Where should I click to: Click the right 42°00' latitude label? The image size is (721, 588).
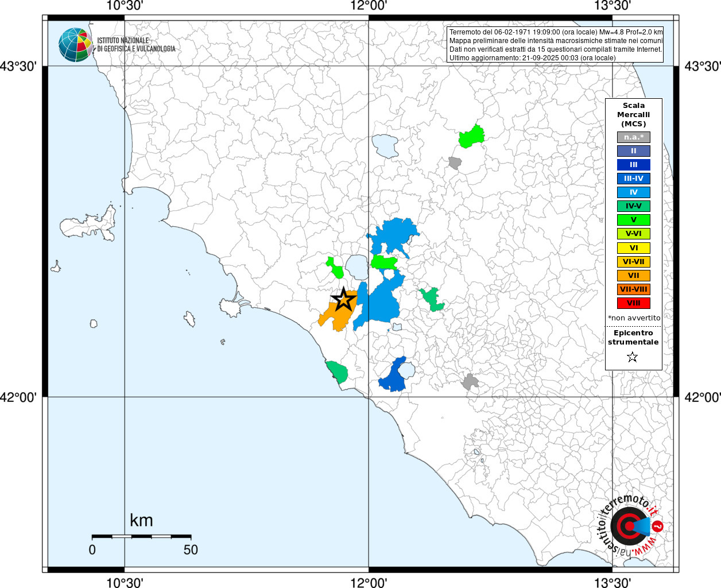coord(703,397)
